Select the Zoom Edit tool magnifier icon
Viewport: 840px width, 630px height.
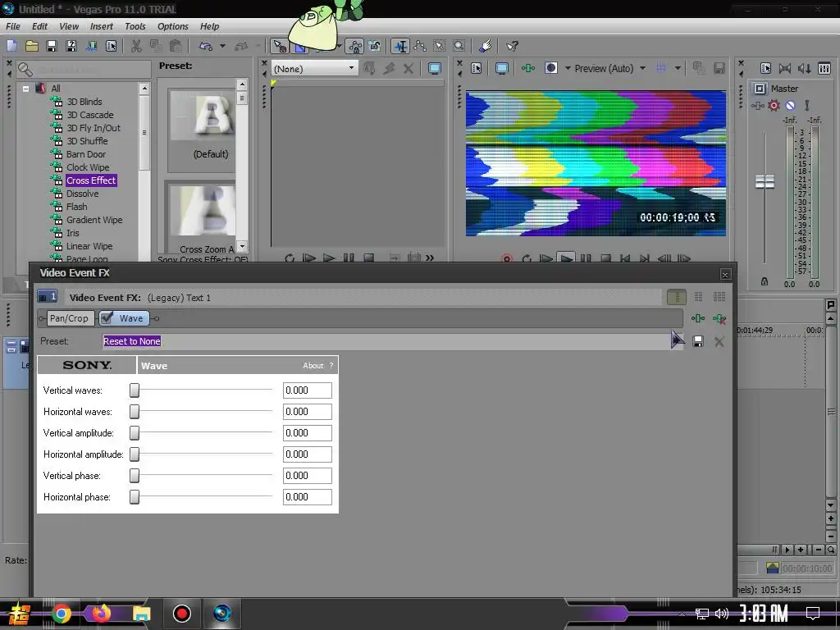click(x=459, y=46)
